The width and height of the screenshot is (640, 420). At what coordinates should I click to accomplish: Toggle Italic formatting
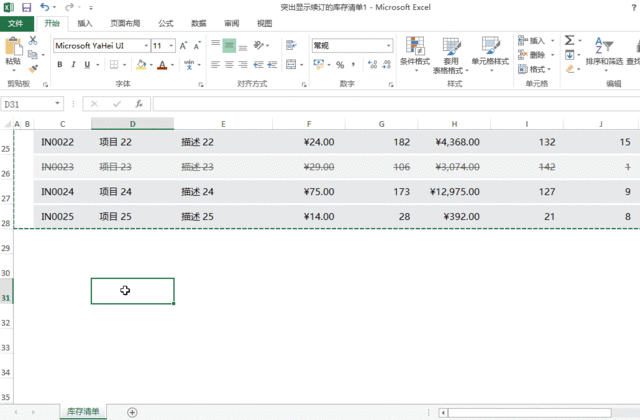point(74,65)
